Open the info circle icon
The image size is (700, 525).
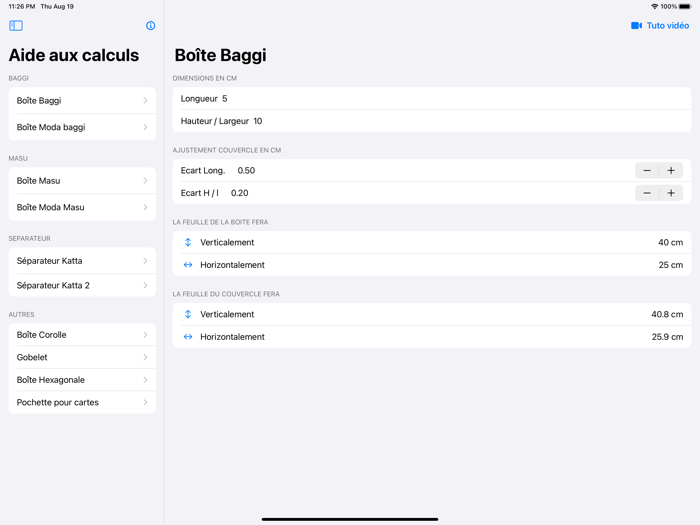click(x=151, y=26)
